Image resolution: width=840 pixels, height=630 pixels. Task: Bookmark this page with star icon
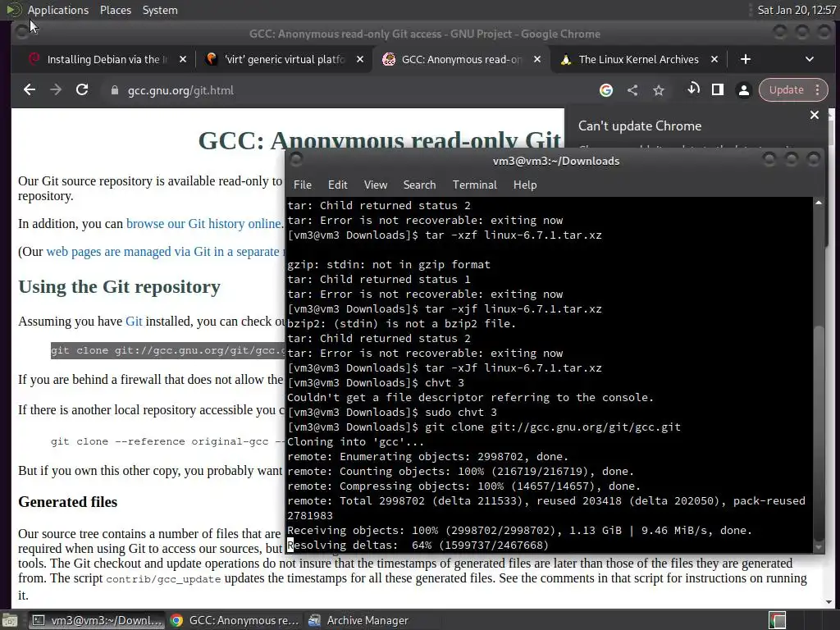pos(659,90)
